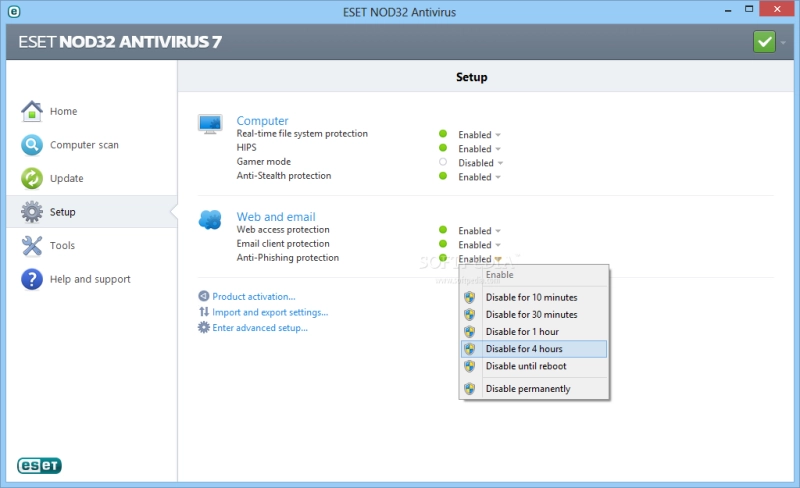The width and height of the screenshot is (800, 488).
Task: Open Enabled dropdown for Email client protection
Action: coord(479,245)
